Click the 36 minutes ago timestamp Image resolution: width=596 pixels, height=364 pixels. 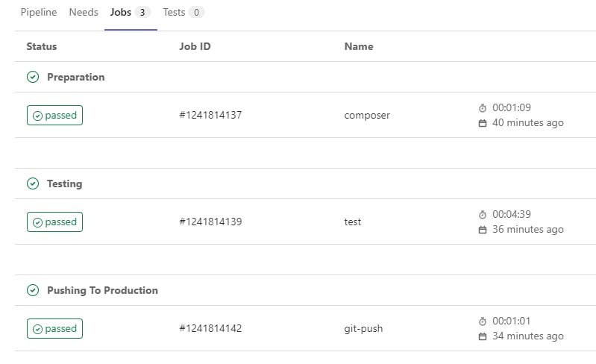(528, 230)
